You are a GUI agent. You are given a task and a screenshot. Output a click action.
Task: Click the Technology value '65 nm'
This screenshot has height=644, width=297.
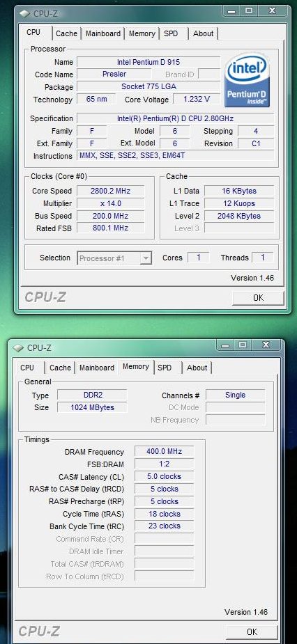click(96, 99)
